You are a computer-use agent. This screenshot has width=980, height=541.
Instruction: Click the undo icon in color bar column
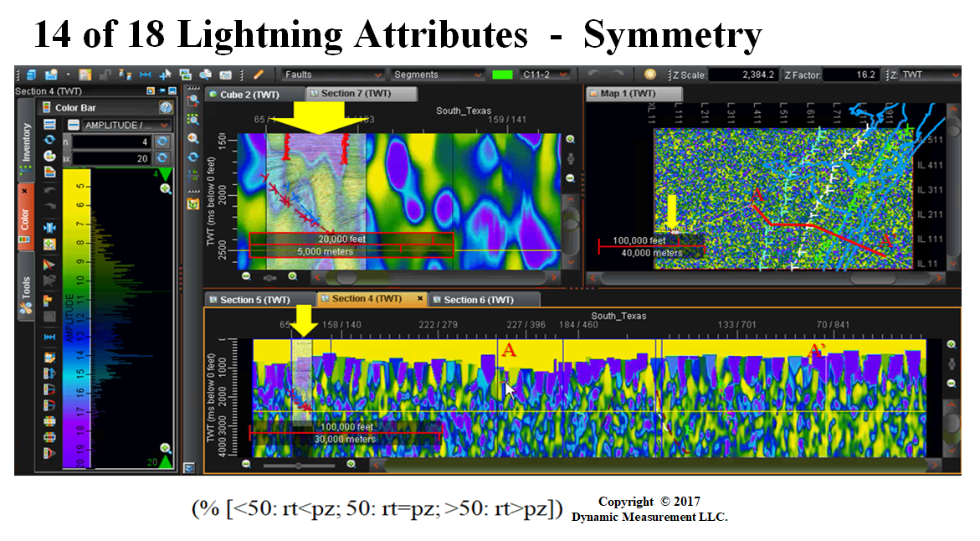[x=49, y=190]
